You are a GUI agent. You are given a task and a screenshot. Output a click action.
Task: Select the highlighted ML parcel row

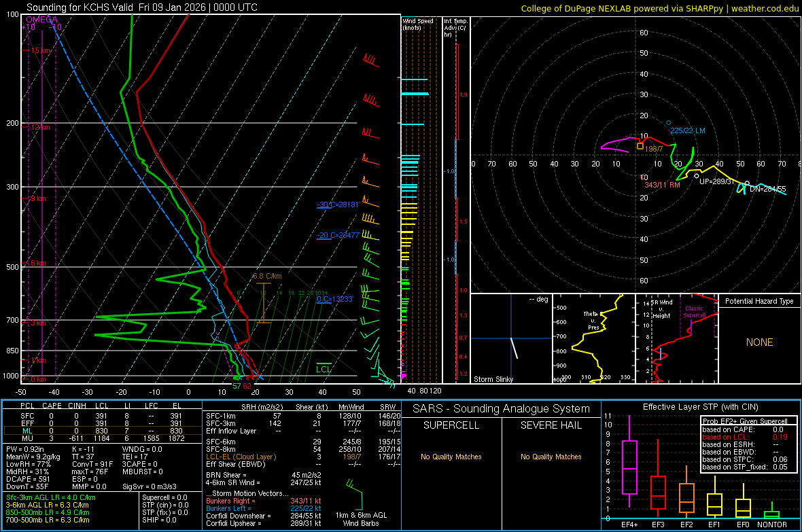tap(103, 431)
